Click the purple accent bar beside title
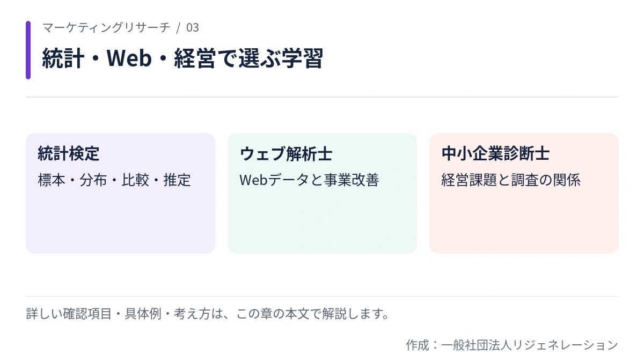Image resolution: width=644 pixels, height=362 pixels. (x=28, y=50)
